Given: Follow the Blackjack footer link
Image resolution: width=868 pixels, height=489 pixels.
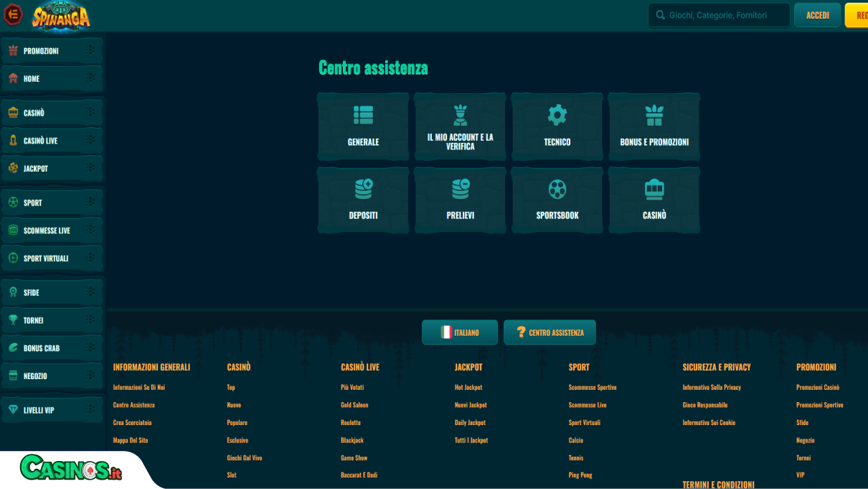Looking at the screenshot, I should 352,440.
